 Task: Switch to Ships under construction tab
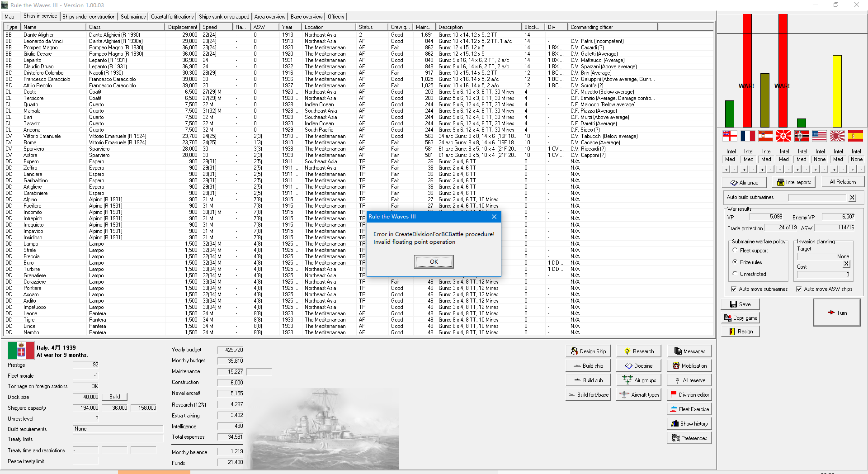89,17
